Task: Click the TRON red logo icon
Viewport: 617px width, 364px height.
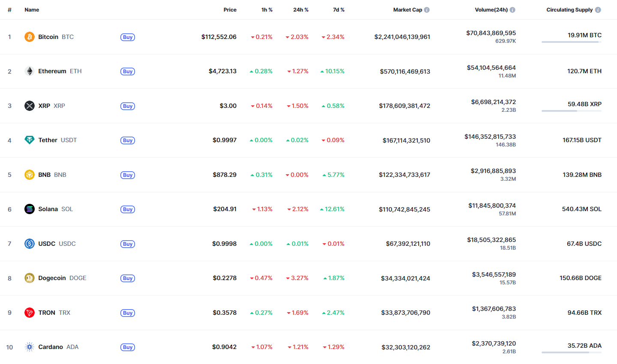Action: click(x=30, y=313)
